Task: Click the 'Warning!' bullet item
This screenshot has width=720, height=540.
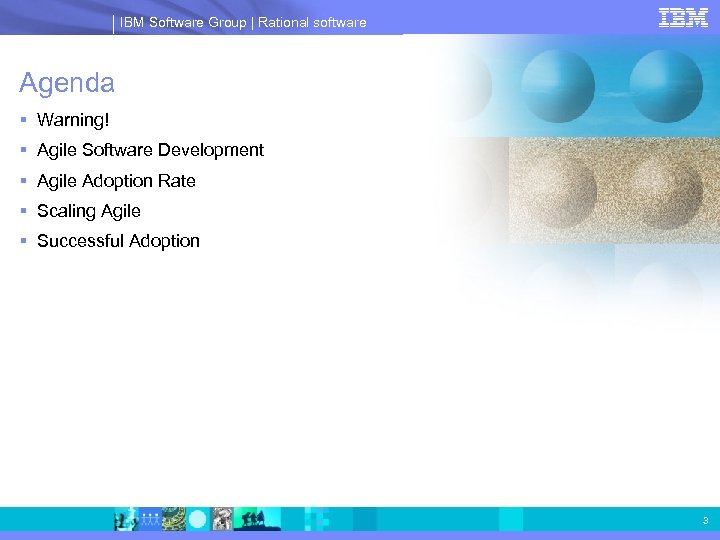Action: coord(73,120)
